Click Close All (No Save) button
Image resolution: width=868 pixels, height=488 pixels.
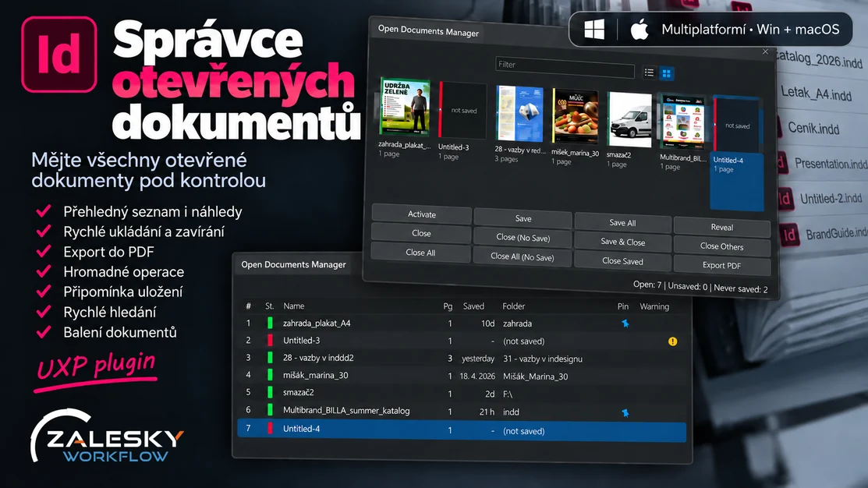522,256
